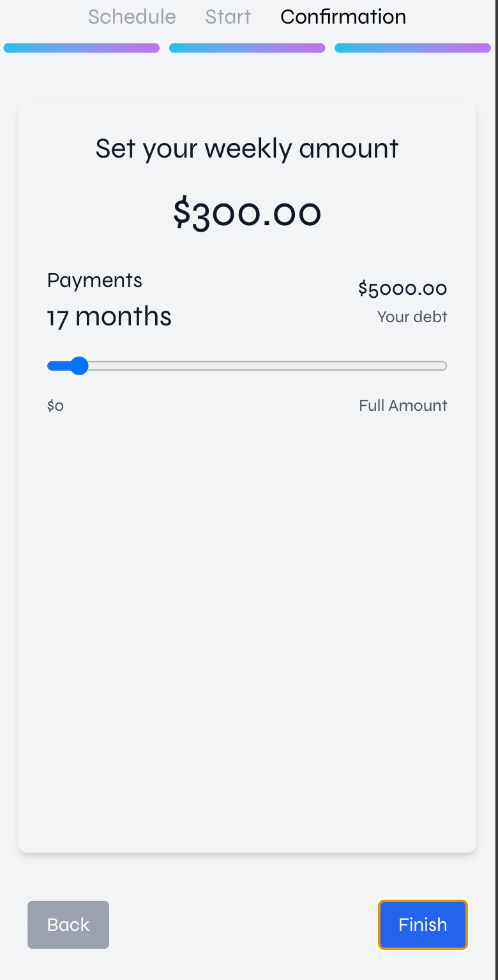Switch to the Start step
This screenshot has width=498, height=980.
(x=228, y=17)
